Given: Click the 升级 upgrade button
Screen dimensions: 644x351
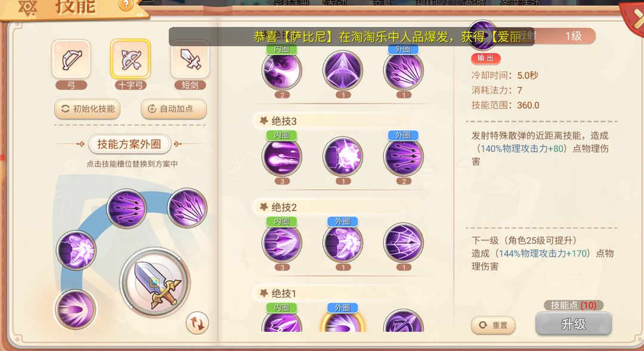Looking at the screenshot, I should pyautogui.click(x=574, y=324).
